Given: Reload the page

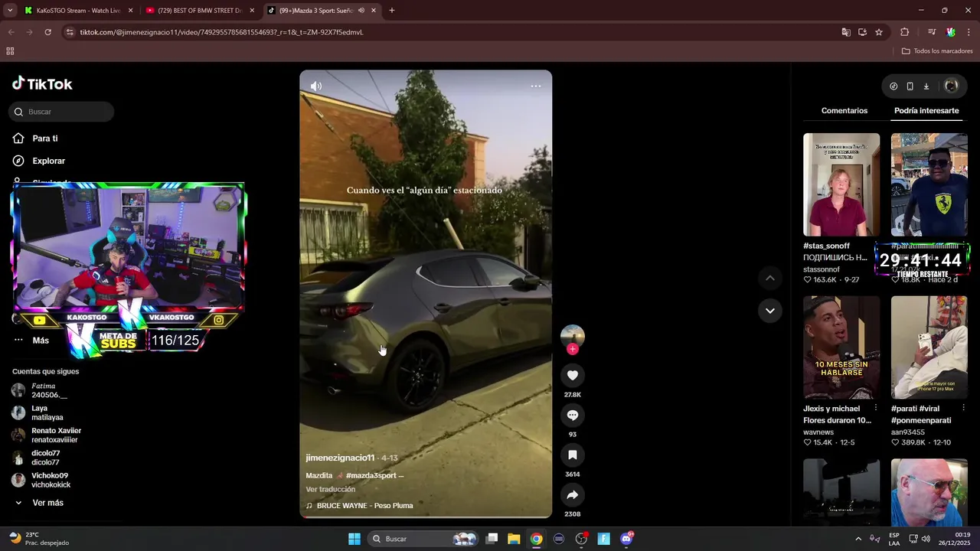Looking at the screenshot, I should pyautogui.click(x=47, y=32).
